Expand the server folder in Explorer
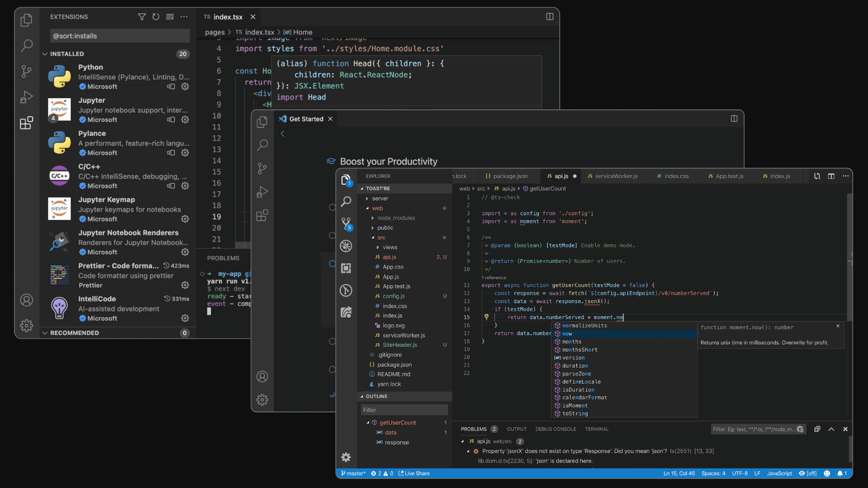This screenshot has width=868, height=488. pyautogui.click(x=380, y=198)
